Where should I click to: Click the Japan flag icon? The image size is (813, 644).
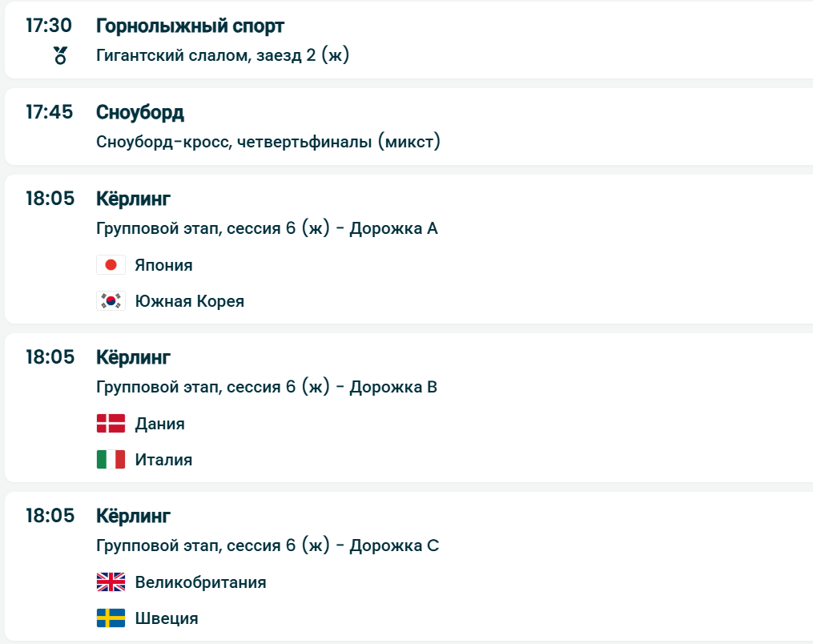[x=111, y=265]
